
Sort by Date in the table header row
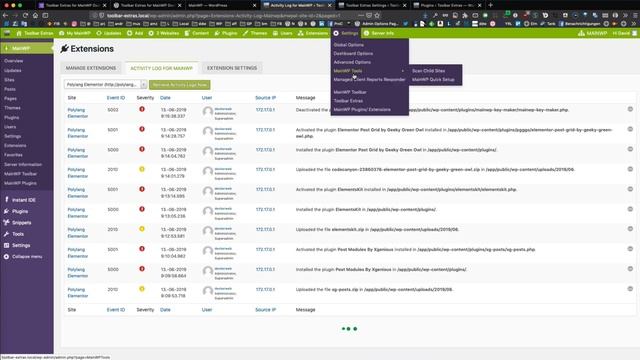[165, 98]
